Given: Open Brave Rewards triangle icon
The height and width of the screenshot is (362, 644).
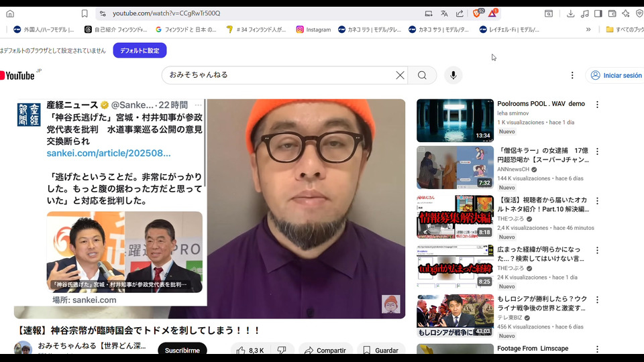Looking at the screenshot, I should click(492, 13).
